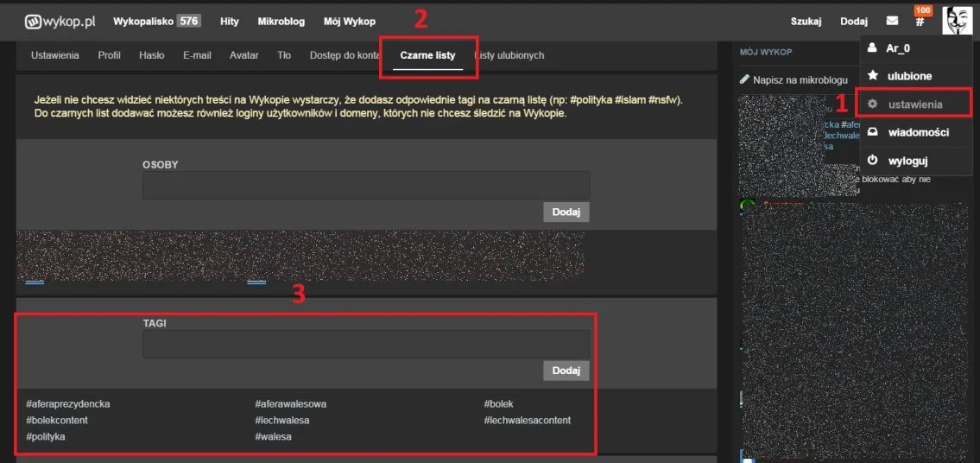
Task: Switch to the Czarne listy tab
Action: tap(427, 55)
